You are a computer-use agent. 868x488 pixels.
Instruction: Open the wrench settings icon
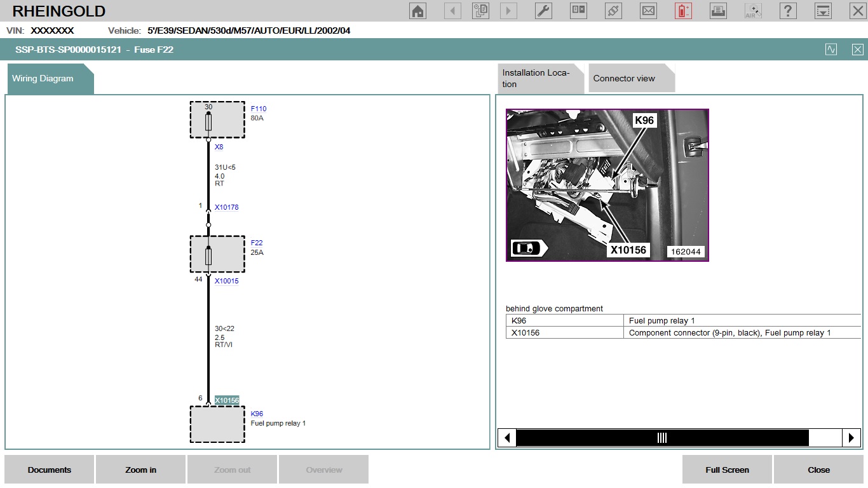tap(543, 11)
